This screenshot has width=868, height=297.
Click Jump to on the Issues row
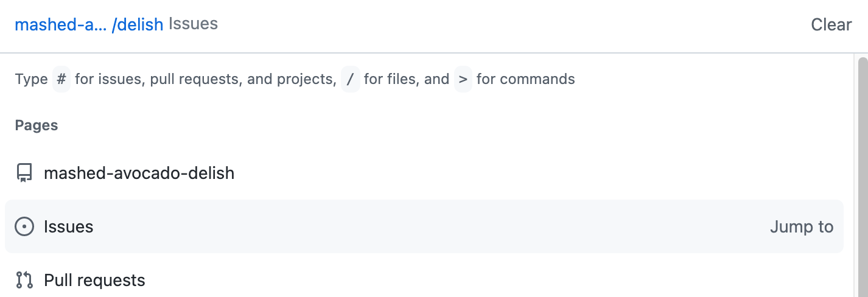(801, 227)
